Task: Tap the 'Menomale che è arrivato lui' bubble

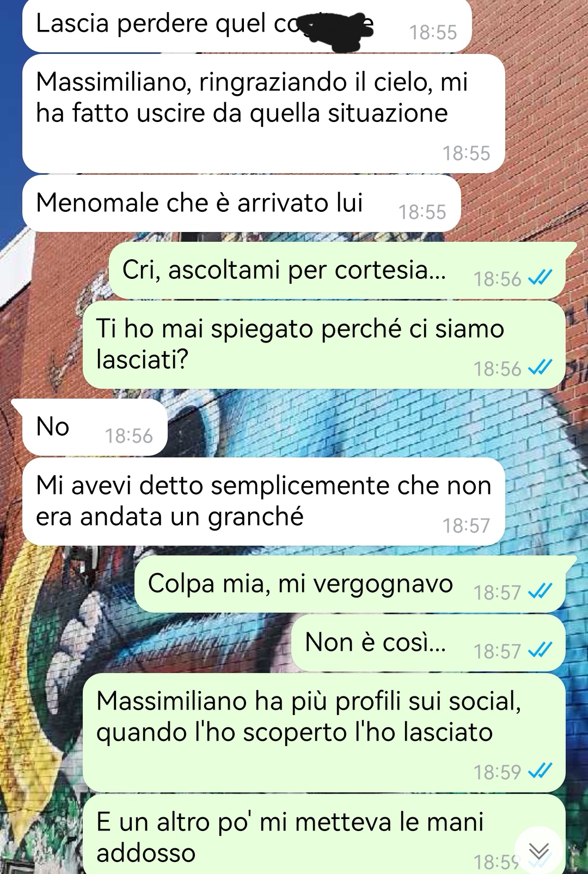Action: 241,203
